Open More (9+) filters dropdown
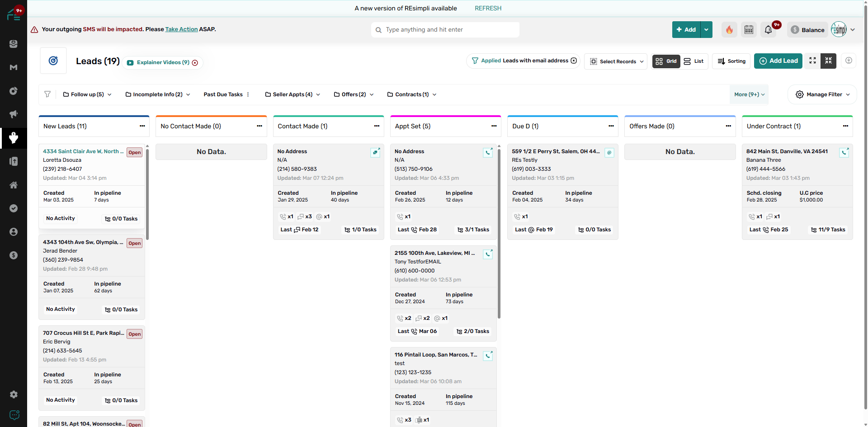Viewport: 868px width, 427px height. tap(749, 94)
